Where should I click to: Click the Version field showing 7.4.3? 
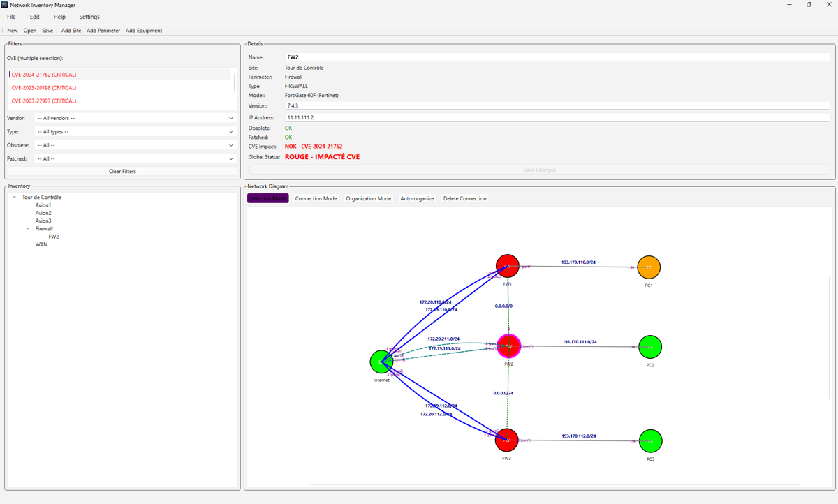click(x=557, y=106)
